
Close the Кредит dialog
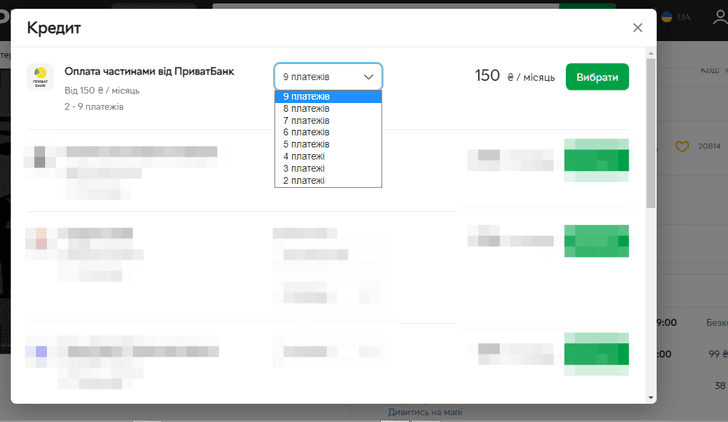[x=637, y=28]
